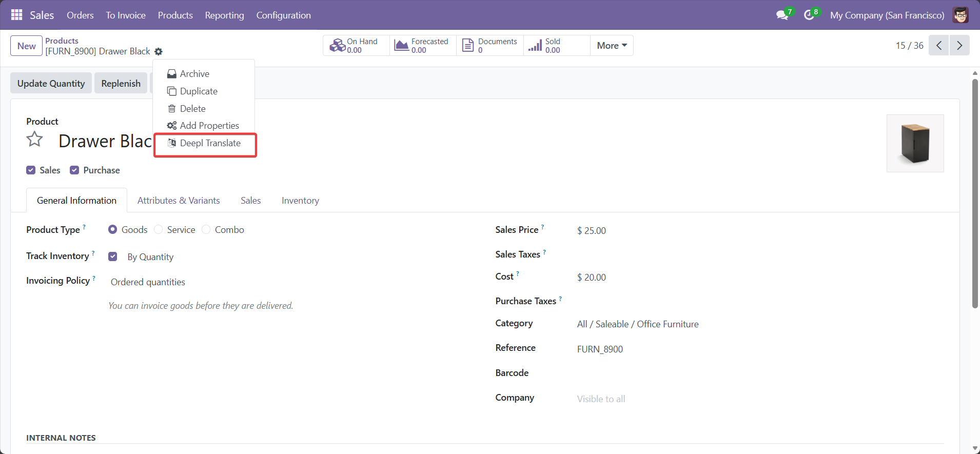Expand the More dropdown button
Viewport: 980px width, 454px height.
[612, 46]
